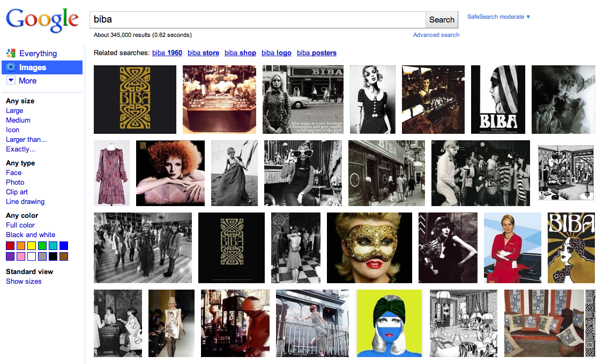The height and width of the screenshot is (364, 604).
Task: Click the Google logo
Action: click(42, 20)
